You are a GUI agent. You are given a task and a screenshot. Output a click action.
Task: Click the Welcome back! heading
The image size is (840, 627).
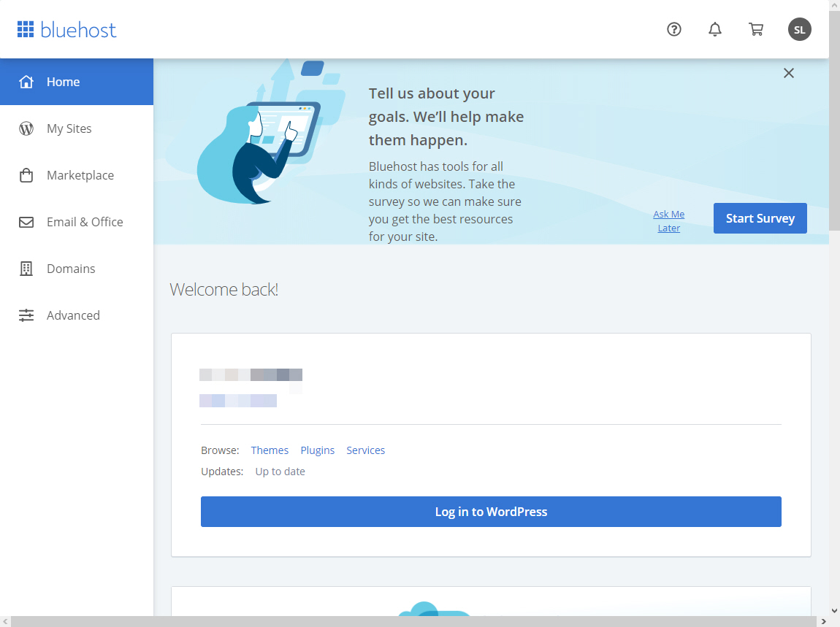(x=224, y=290)
